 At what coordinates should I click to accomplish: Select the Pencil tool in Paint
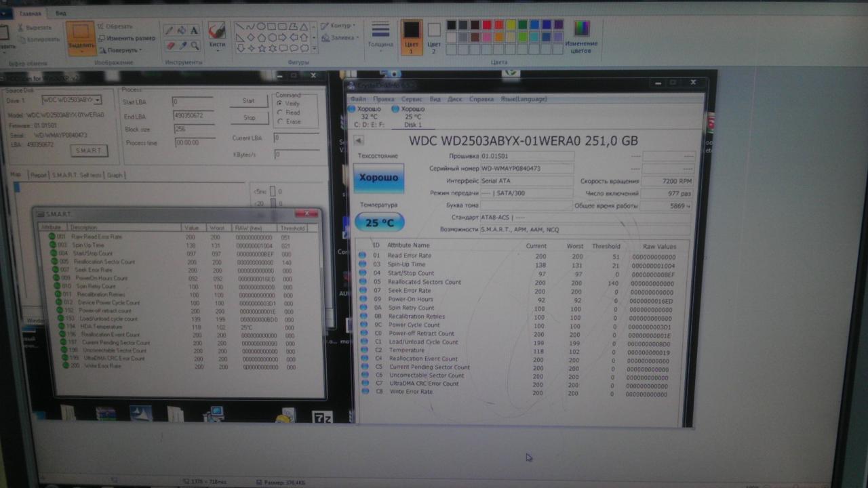170,31
